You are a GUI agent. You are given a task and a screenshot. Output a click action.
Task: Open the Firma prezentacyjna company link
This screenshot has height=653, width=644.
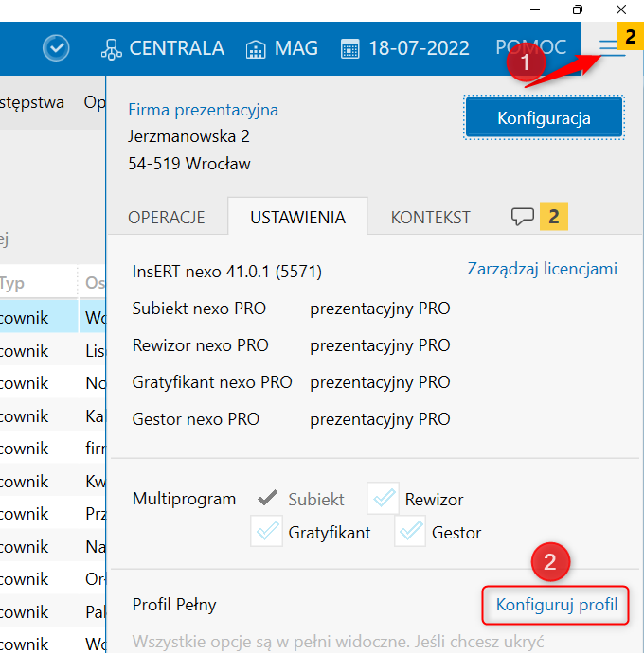pos(203,110)
